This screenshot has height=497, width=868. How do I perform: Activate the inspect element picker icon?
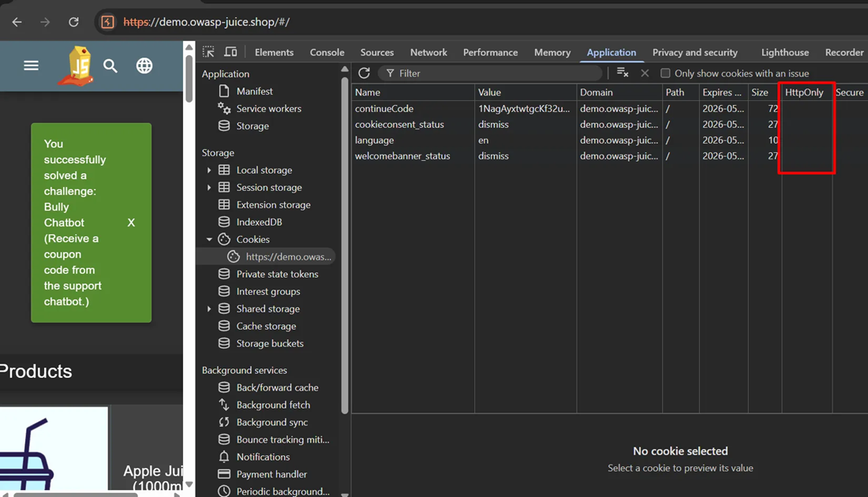click(x=208, y=52)
